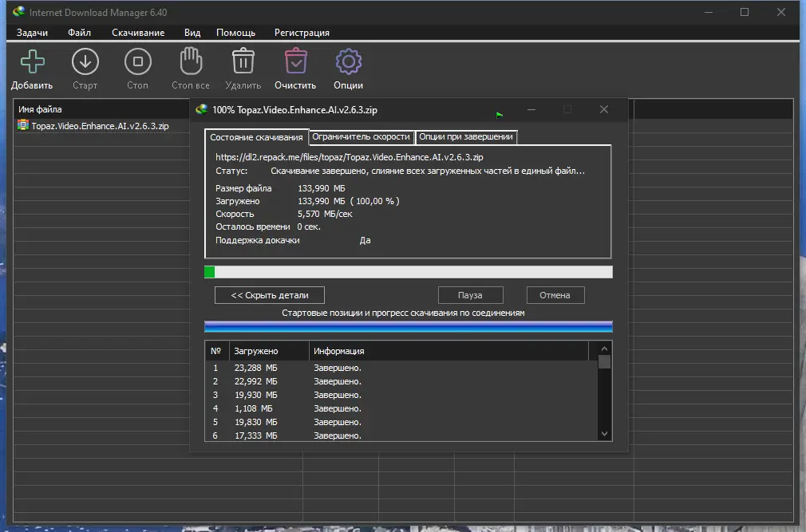The height and width of the screenshot is (532, 806).
Task: Select connection row 2 with 22,992 МБ
Action: coord(401,381)
